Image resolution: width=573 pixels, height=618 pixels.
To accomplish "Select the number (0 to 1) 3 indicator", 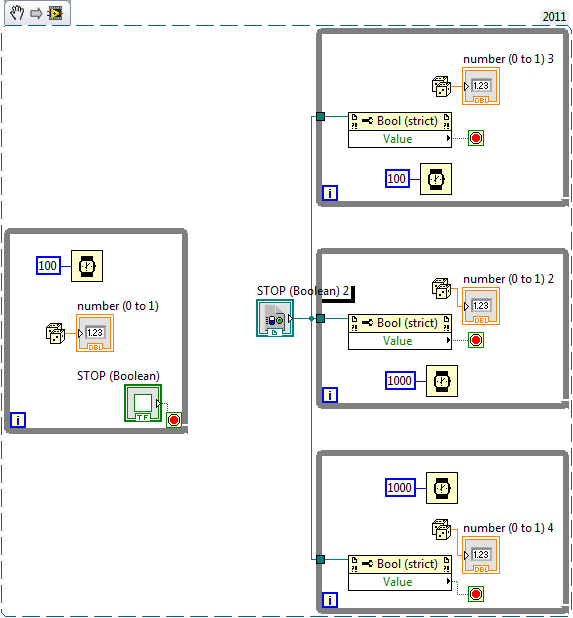I will point(481,86).
